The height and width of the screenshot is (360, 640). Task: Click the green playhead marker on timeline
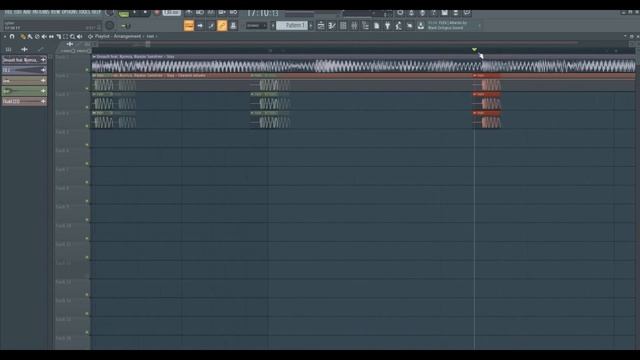(474, 50)
